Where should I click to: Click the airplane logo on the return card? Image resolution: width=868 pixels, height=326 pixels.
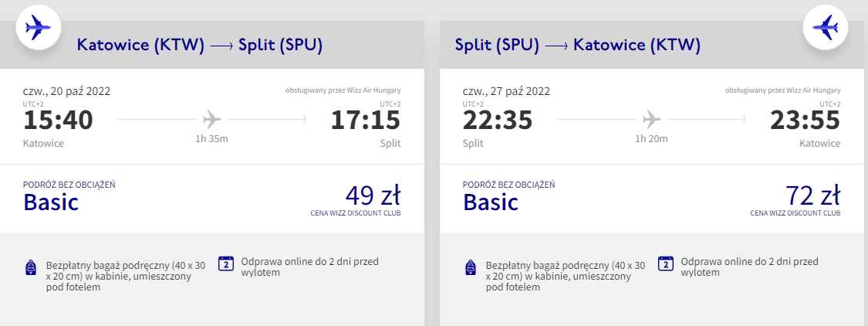[826, 29]
